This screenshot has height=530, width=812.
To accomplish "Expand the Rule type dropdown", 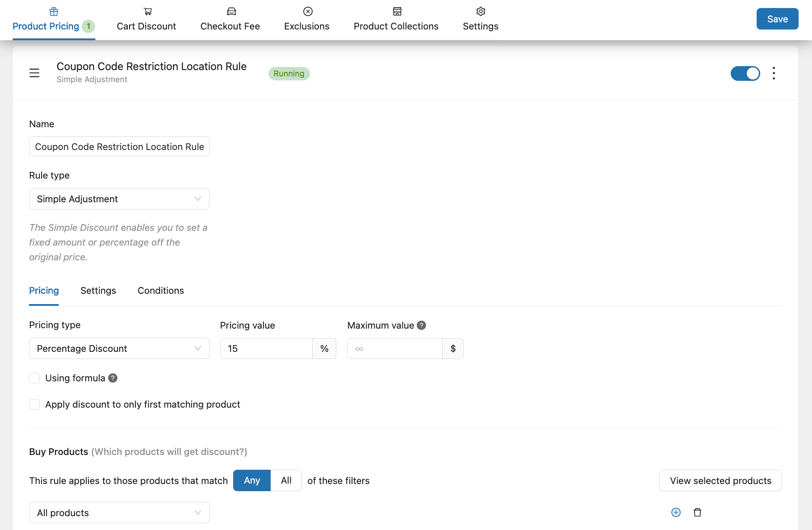I will point(119,199).
